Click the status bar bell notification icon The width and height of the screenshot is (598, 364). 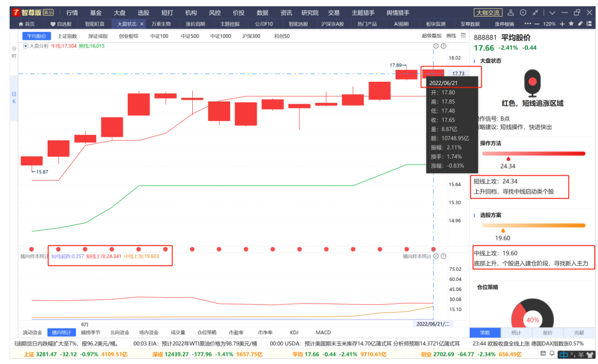point(552,354)
